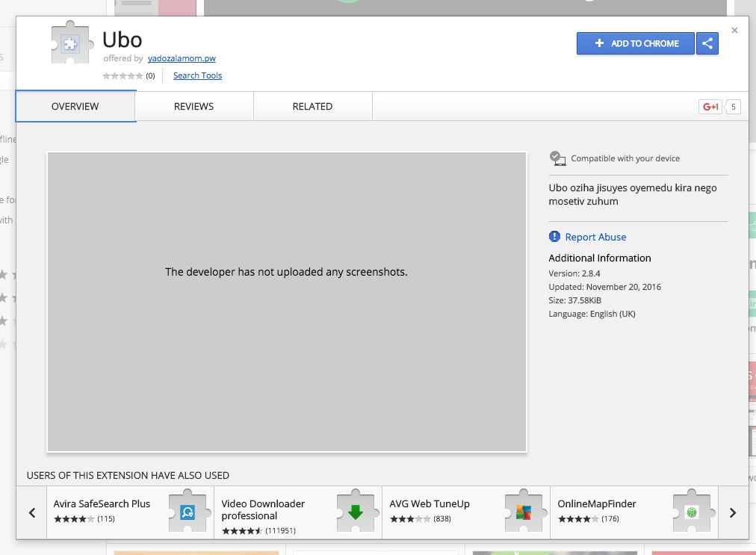Click the Report Abuse exclamation icon
756x555 pixels.
coord(554,236)
